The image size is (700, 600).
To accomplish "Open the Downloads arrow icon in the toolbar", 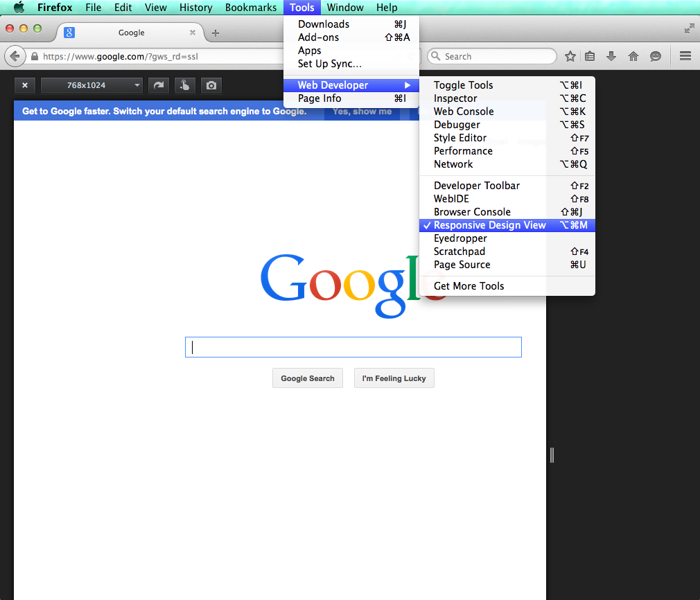I will click(x=611, y=56).
